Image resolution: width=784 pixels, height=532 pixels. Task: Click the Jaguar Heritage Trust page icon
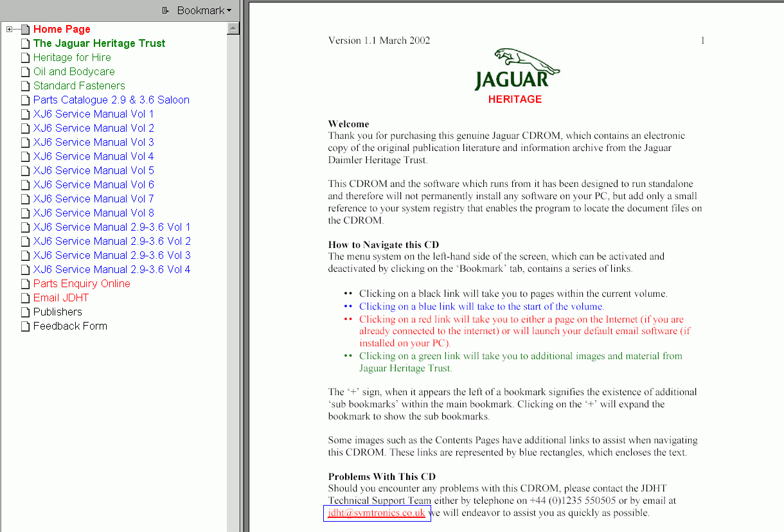pyautogui.click(x=25, y=43)
